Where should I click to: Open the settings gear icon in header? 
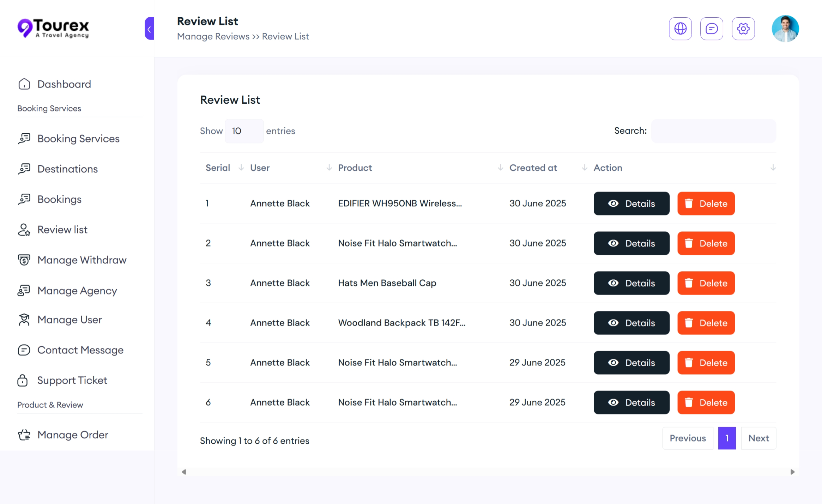click(x=743, y=29)
